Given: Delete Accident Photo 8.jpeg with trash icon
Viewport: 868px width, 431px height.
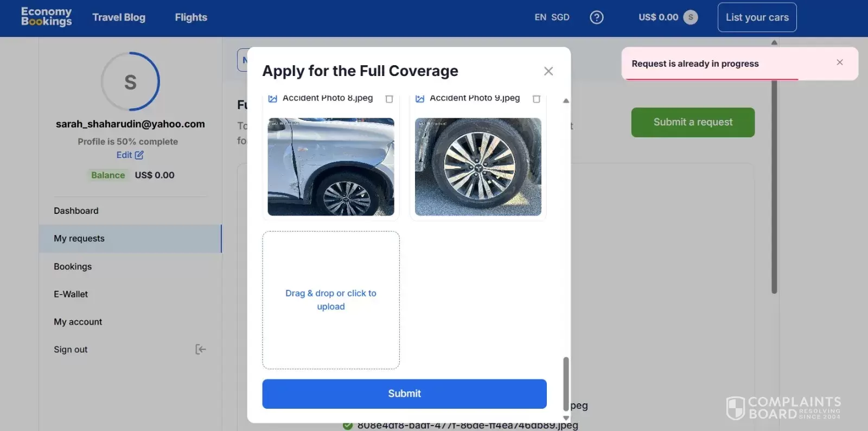Looking at the screenshot, I should [389, 99].
